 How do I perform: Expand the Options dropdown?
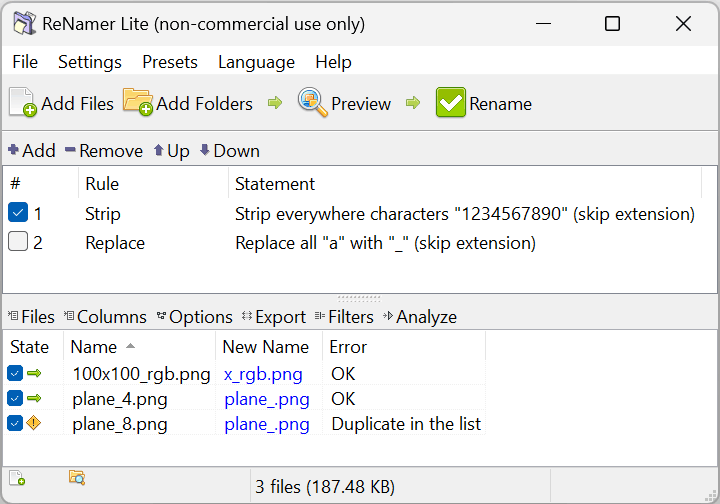(194, 317)
